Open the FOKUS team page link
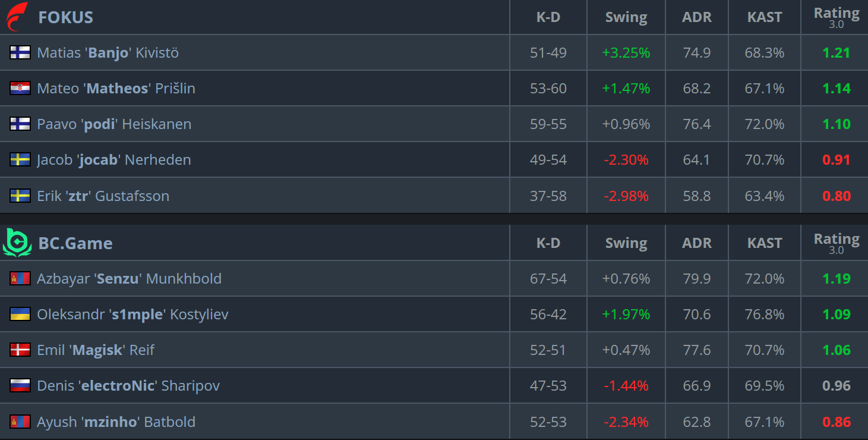This screenshot has height=440, width=868. [66, 17]
